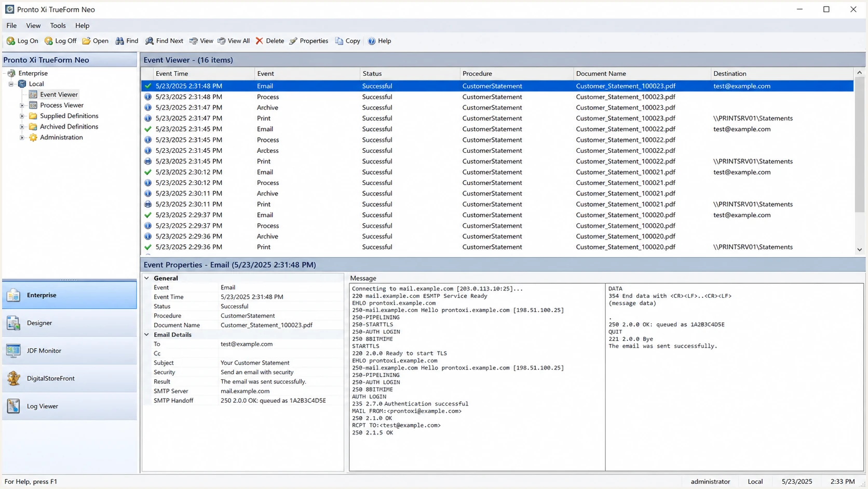
Task: Click 'The email was sent successfully.' in message log
Action: (x=662, y=346)
